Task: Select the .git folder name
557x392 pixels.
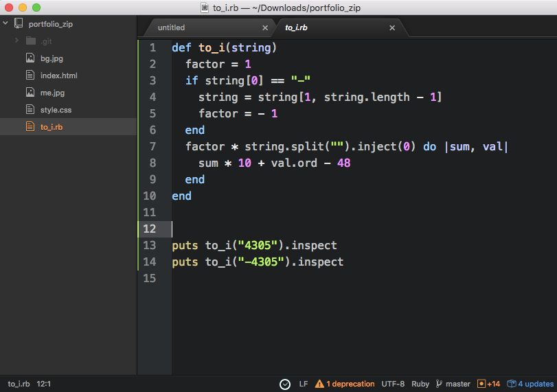Action: (46, 41)
